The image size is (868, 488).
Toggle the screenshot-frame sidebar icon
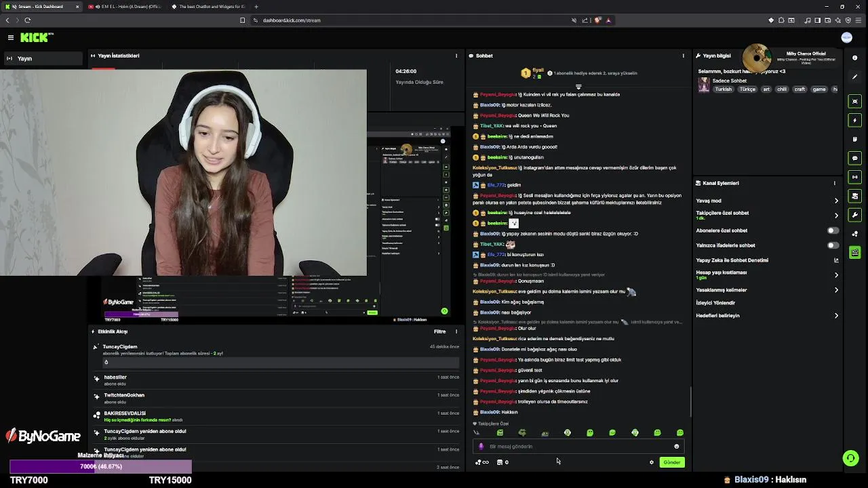coord(854,101)
